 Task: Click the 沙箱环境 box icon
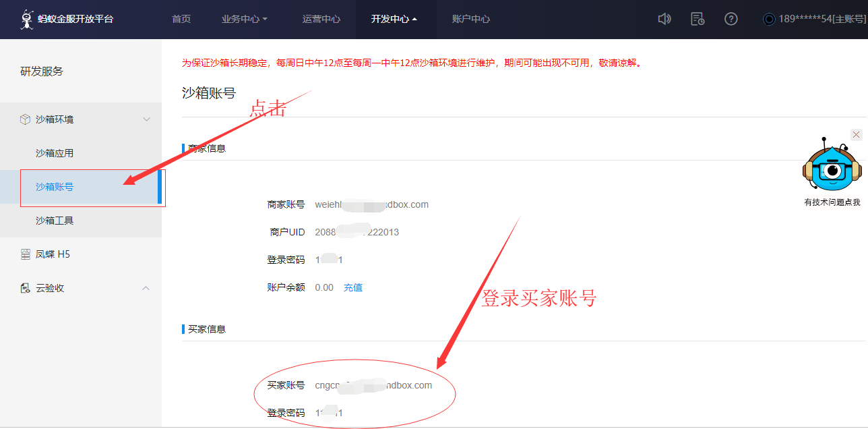tap(25, 119)
